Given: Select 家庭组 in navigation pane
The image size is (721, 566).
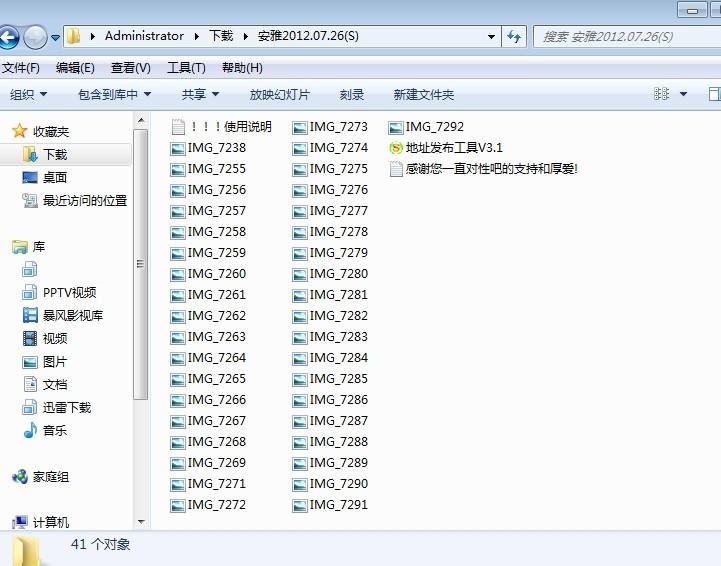Looking at the screenshot, I should 51,477.
